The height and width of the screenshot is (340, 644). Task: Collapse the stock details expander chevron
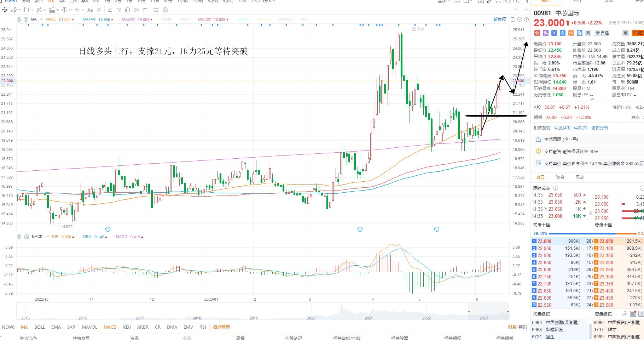click(x=592, y=99)
